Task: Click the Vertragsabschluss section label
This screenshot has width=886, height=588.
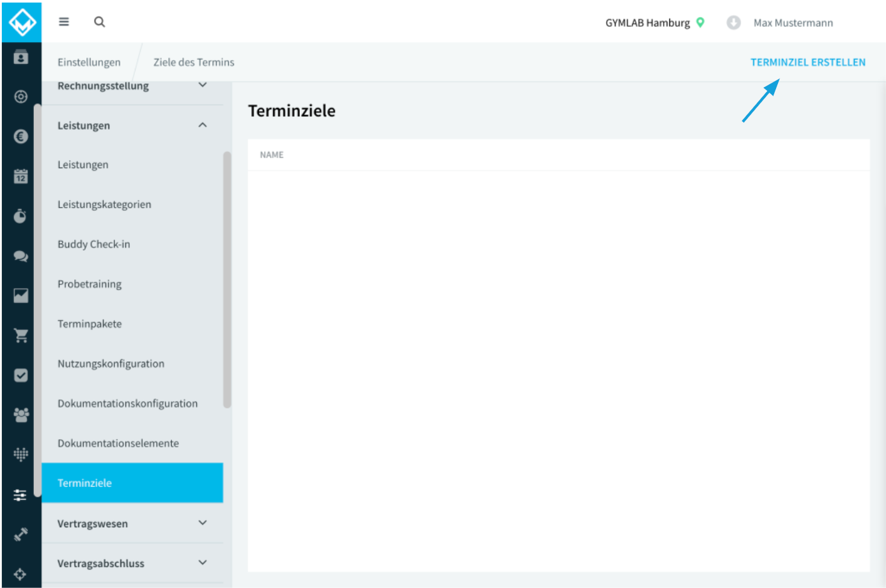Action: click(101, 563)
